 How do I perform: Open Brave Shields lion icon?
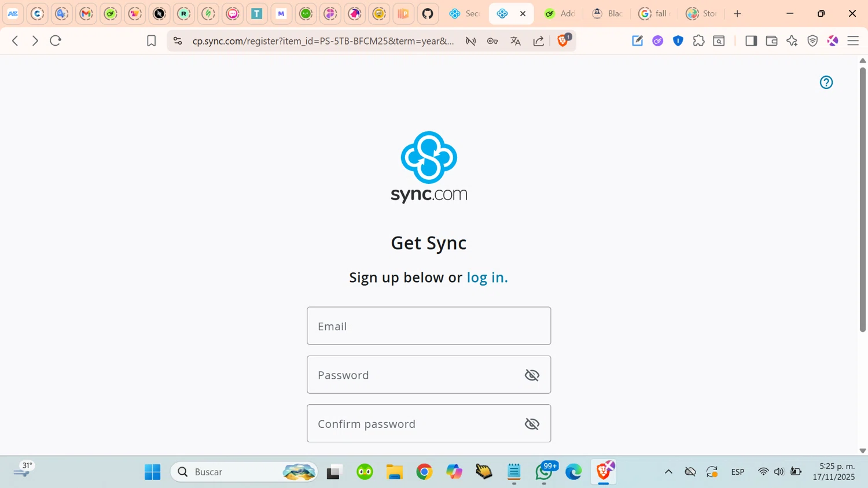click(563, 40)
